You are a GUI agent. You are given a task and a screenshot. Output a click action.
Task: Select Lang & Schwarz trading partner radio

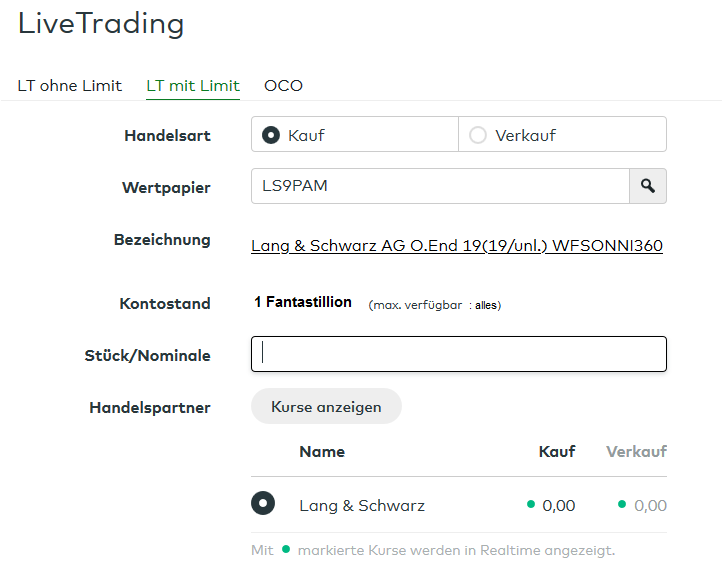pyautogui.click(x=263, y=504)
